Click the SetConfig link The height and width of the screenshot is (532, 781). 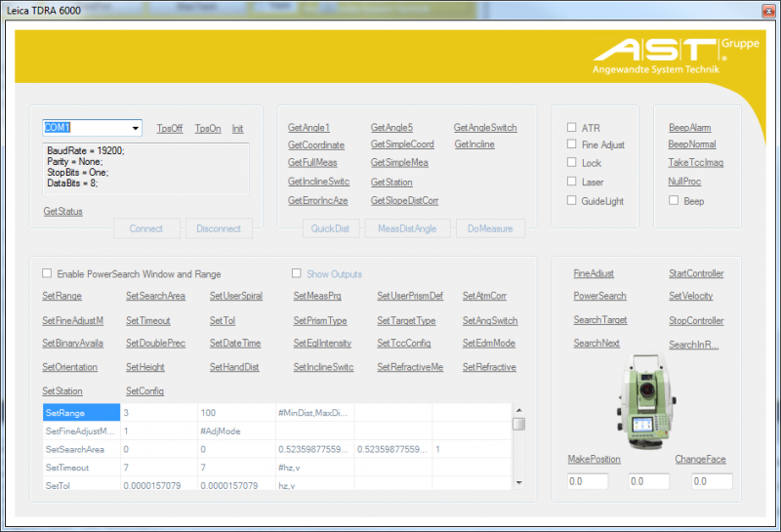click(x=144, y=391)
